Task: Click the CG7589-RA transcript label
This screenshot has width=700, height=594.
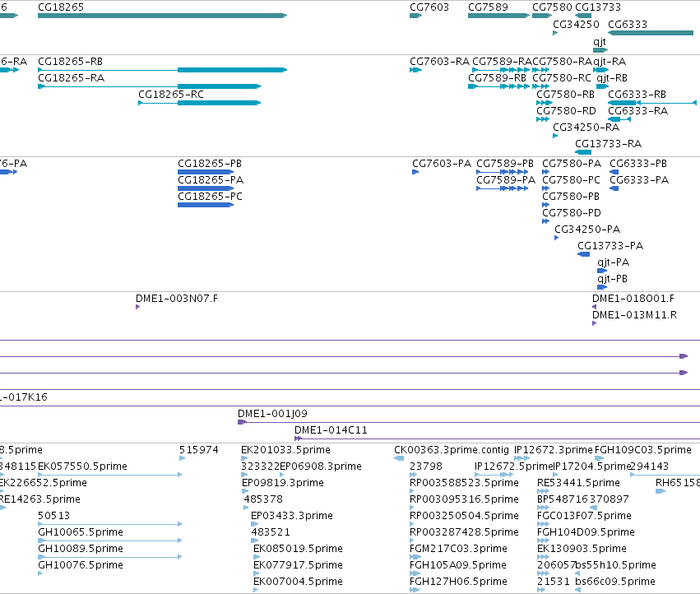Action: click(503, 61)
